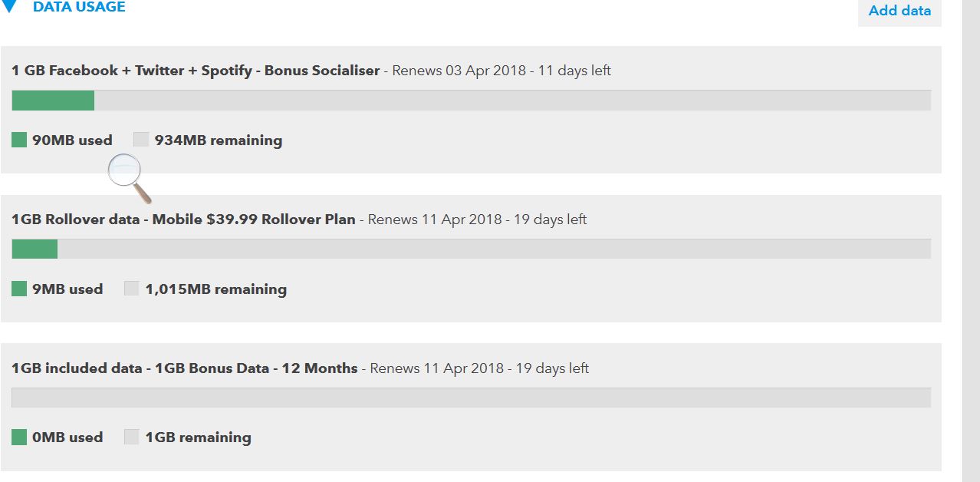980x482 pixels.
Task: Click green swatch beside 9MB used
Action: pos(19,289)
